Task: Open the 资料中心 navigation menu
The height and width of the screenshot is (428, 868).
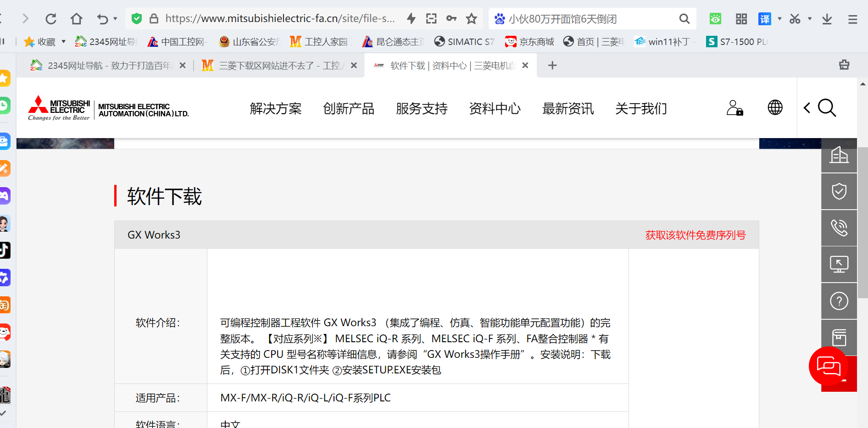Action: pyautogui.click(x=495, y=109)
